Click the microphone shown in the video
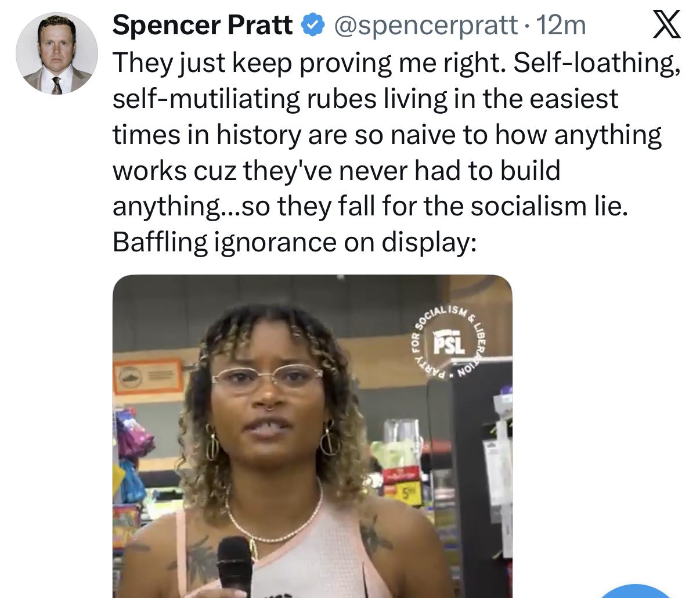The width and height of the screenshot is (700, 598). (235, 566)
